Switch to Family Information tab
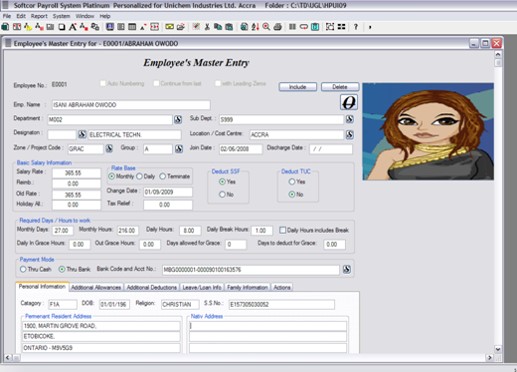Screen dimensions: 517x372 point(247,287)
